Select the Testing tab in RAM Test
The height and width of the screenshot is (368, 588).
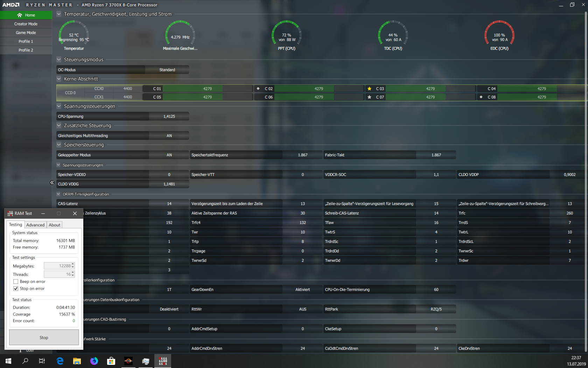click(x=15, y=225)
